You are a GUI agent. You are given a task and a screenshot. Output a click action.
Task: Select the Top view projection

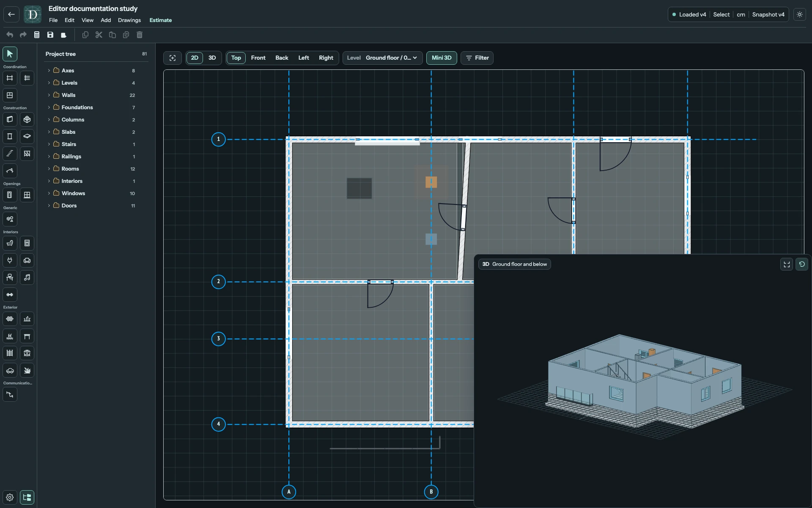(x=236, y=58)
